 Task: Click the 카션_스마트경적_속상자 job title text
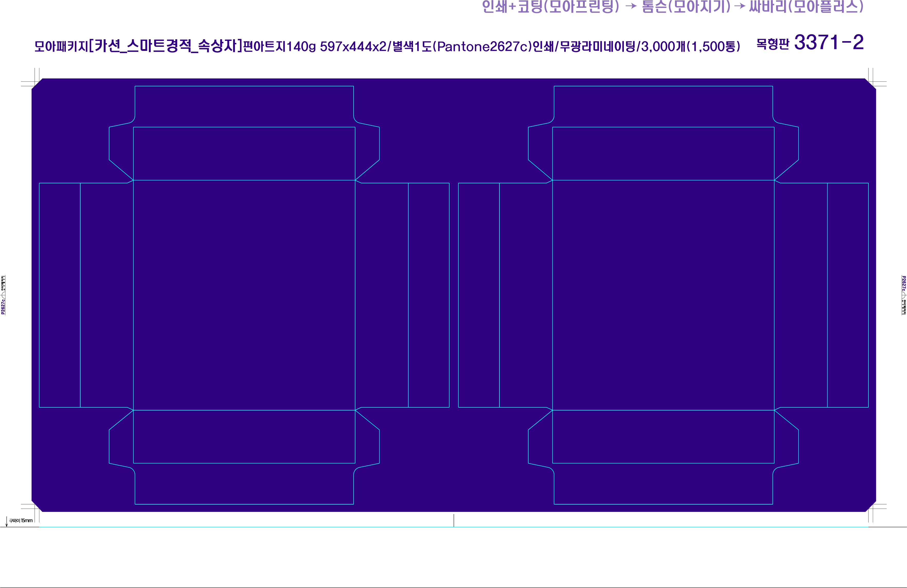tap(165, 47)
